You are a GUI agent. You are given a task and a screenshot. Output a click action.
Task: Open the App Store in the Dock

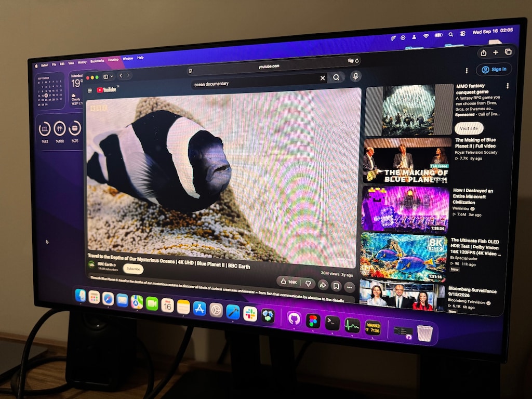click(x=199, y=309)
